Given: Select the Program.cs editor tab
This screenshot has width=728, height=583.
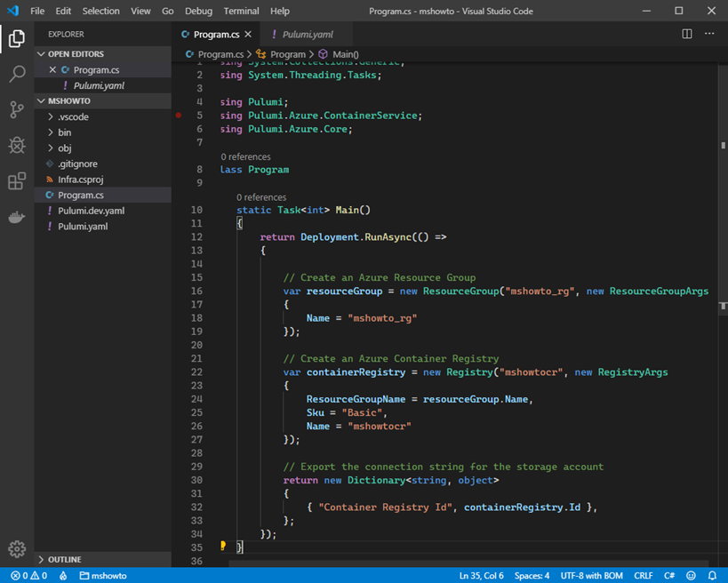Looking at the screenshot, I should 216,35.
